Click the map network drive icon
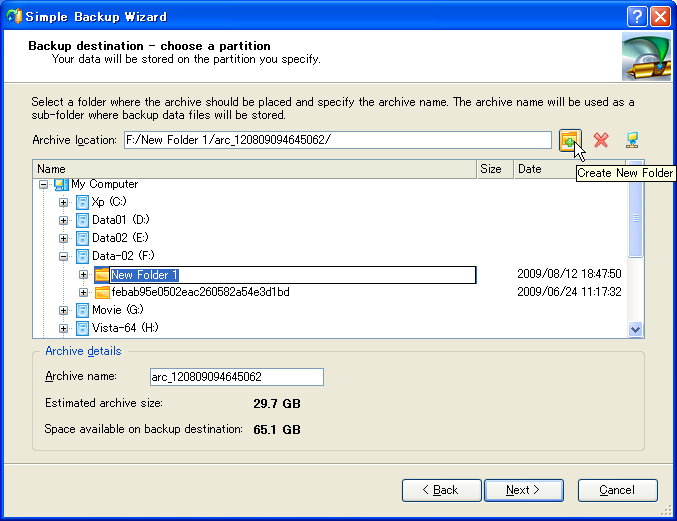 click(x=631, y=140)
